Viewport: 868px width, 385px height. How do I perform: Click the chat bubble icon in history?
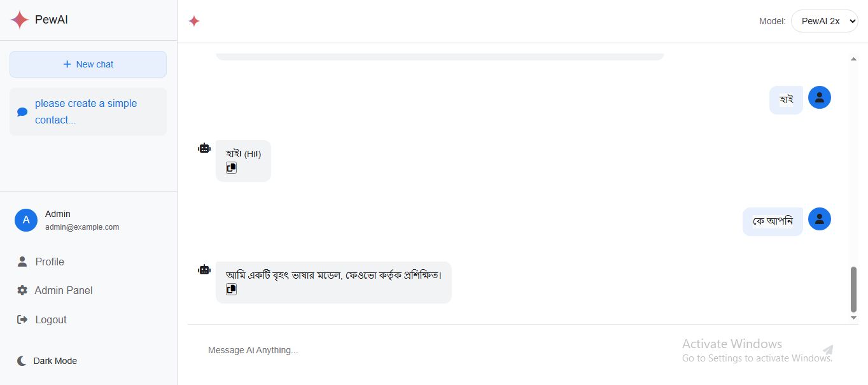click(x=22, y=112)
